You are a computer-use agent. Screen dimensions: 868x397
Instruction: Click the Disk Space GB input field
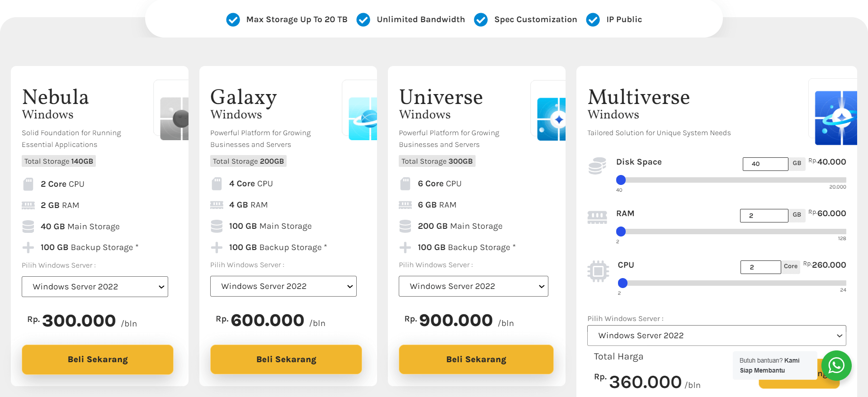click(765, 164)
